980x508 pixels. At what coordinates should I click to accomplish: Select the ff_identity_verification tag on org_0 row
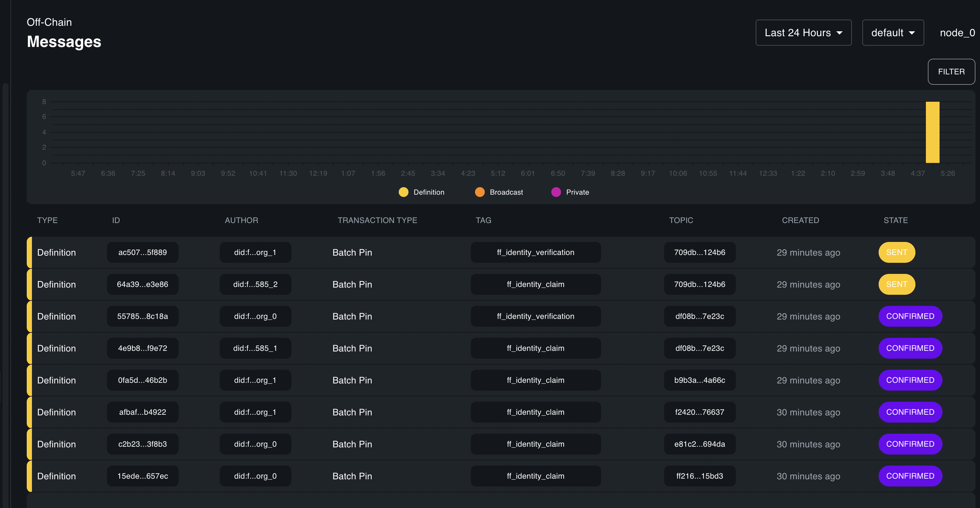click(x=535, y=316)
